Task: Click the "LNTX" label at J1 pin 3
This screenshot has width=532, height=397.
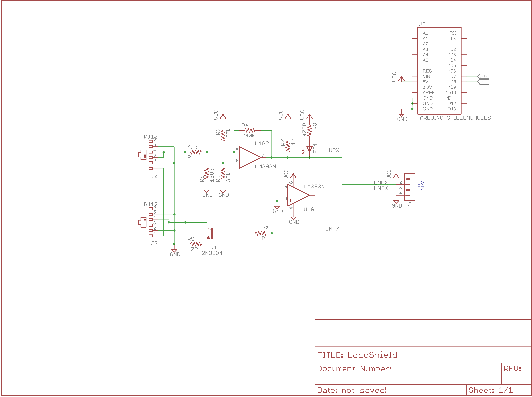Action: 381,188
